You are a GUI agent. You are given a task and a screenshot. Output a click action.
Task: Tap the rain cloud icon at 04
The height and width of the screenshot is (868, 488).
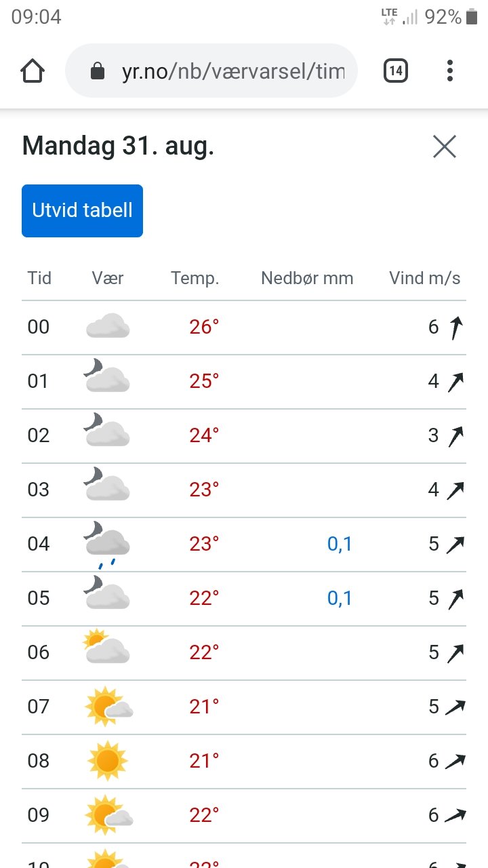pyautogui.click(x=107, y=544)
